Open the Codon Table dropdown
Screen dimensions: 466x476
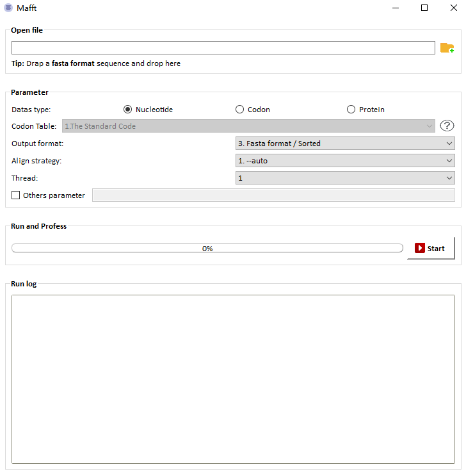(x=248, y=126)
